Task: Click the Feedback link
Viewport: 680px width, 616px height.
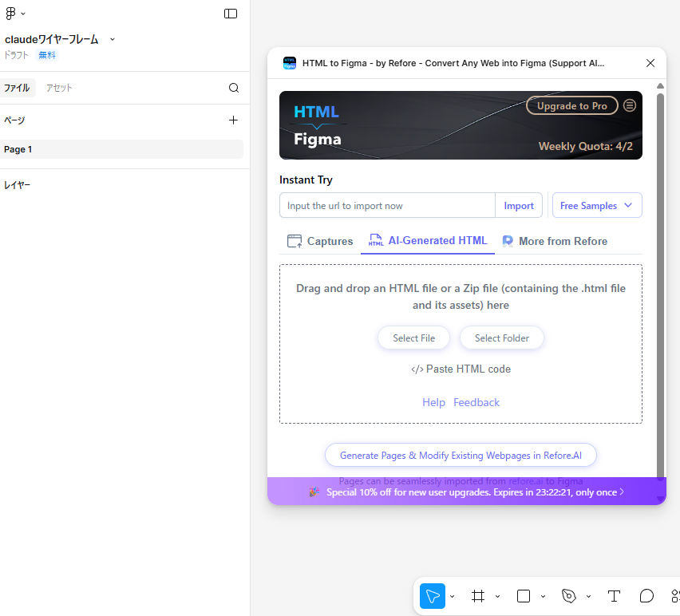Action: tap(476, 402)
